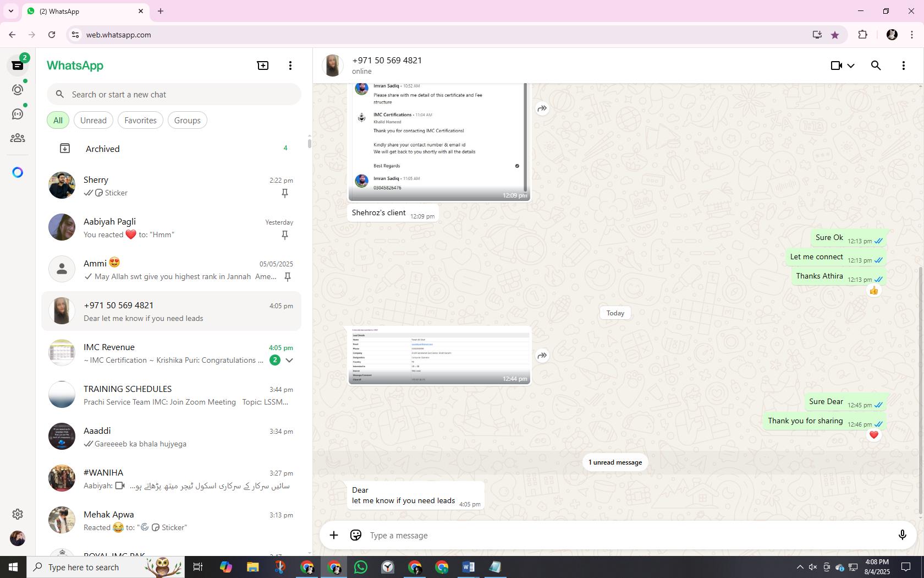Reload the page in the browser
This screenshot has width=924, height=578.
coord(52,35)
